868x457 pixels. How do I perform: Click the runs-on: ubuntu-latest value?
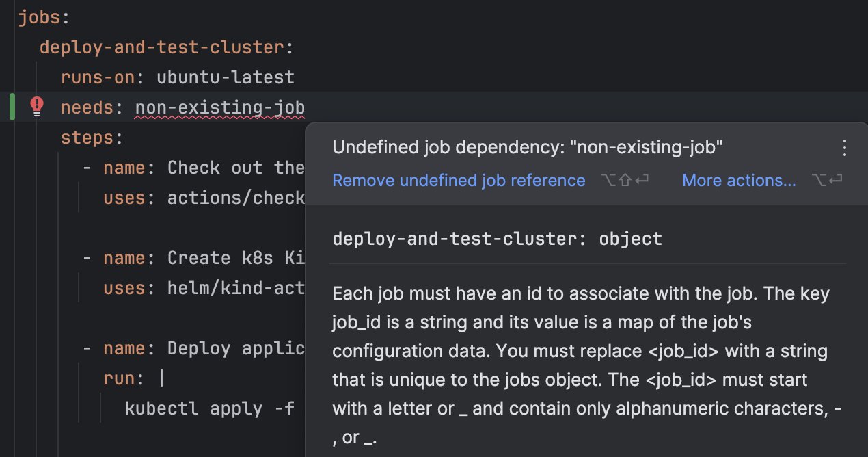tap(226, 77)
